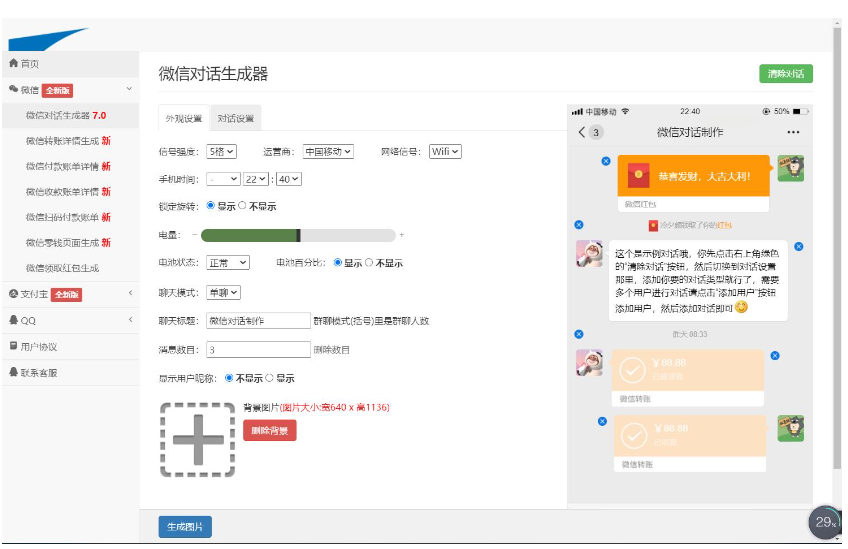Remove the red packet received notice
The image size is (848, 549).
(579, 224)
